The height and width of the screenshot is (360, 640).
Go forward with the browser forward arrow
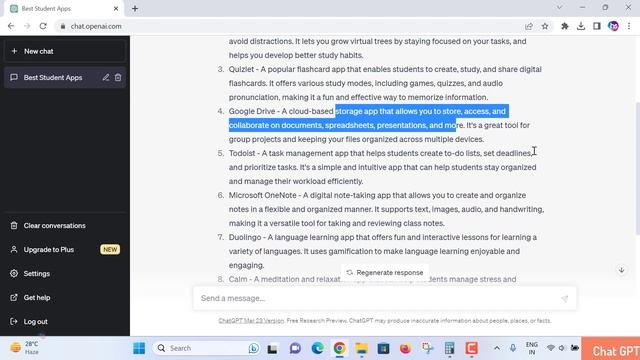pos(27,26)
